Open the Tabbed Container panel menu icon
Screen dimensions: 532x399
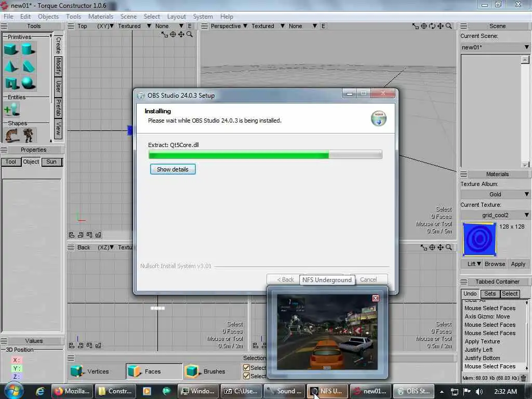click(x=464, y=282)
